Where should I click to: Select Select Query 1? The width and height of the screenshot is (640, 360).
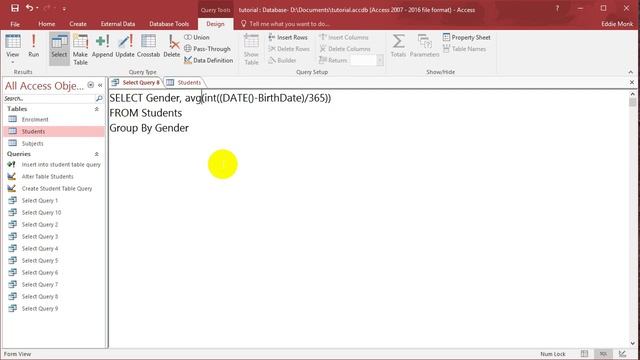click(53, 200)
